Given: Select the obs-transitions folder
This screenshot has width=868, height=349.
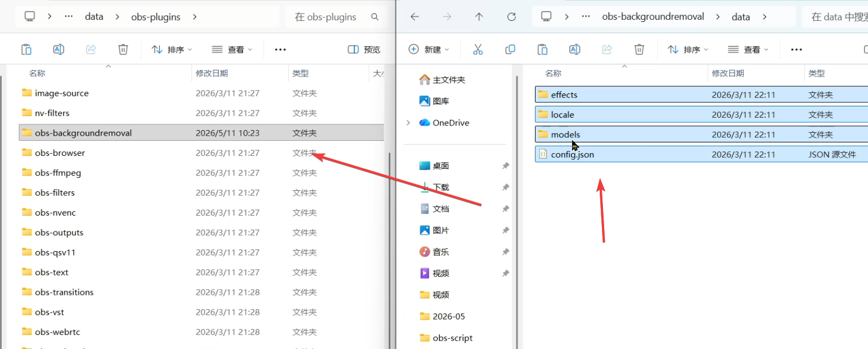Looking at the screenshot, I should pyautogui.click(x=201, y=292).
